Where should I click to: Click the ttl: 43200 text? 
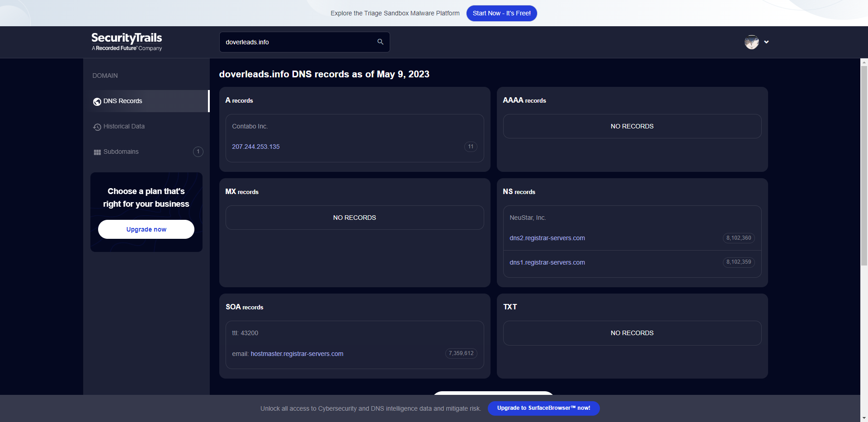pos(245,333)
